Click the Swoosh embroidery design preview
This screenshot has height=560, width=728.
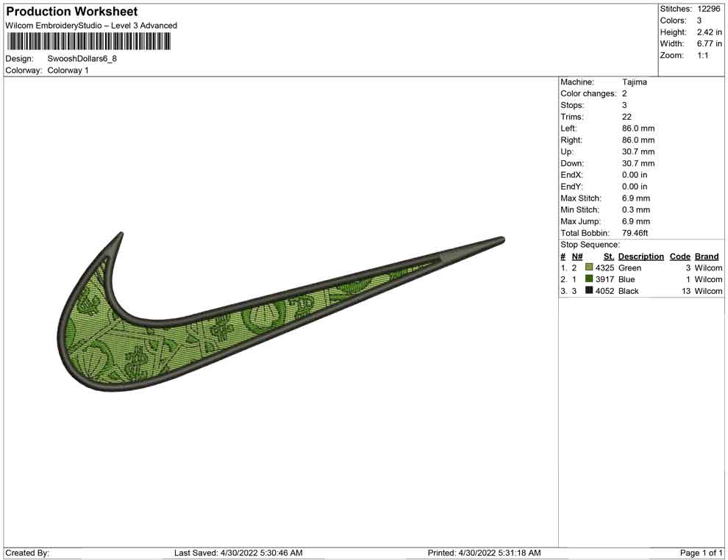pos(282,312)
